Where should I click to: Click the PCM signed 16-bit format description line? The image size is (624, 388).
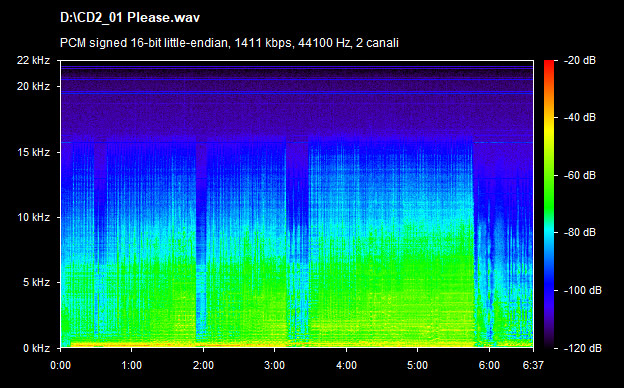click(x=229, y=43)
